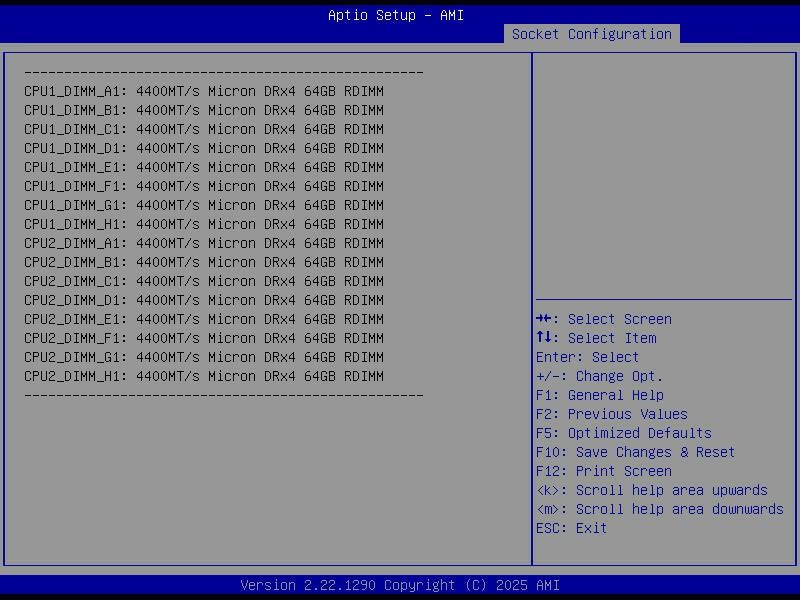Click the CPU1_DIMM_A1 memory row
Image resolution: width=800 pixels, height=600 pixels.
[204, 91]
